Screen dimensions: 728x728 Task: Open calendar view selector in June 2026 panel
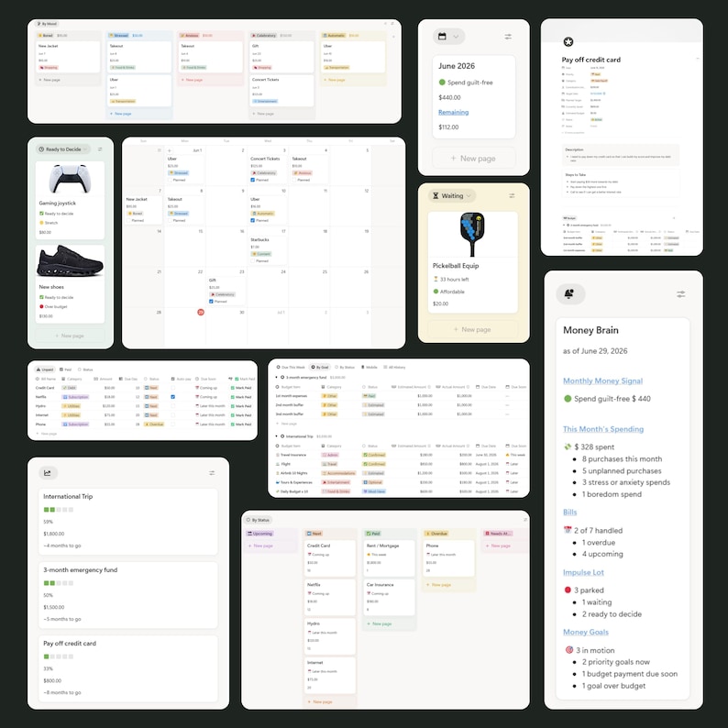(x=448, y=37)
